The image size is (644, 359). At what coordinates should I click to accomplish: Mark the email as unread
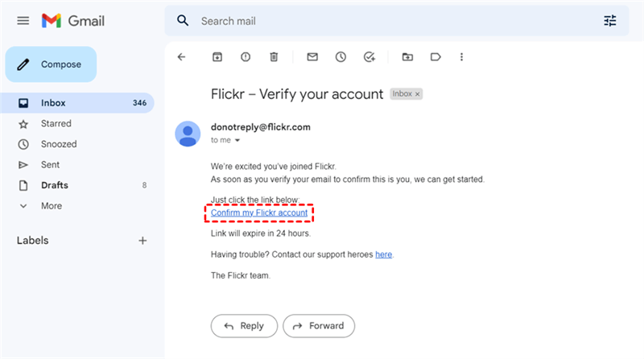pyautogui.click(x=312, y=57)
